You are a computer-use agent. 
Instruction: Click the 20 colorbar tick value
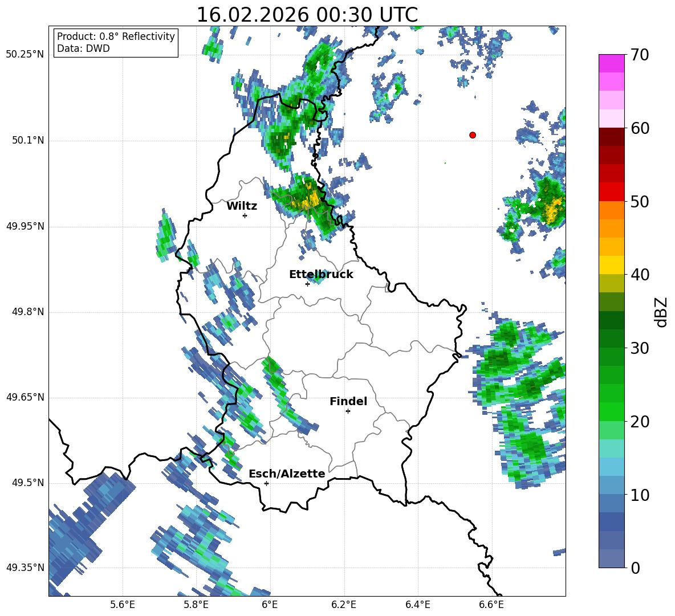coord(639,422)
